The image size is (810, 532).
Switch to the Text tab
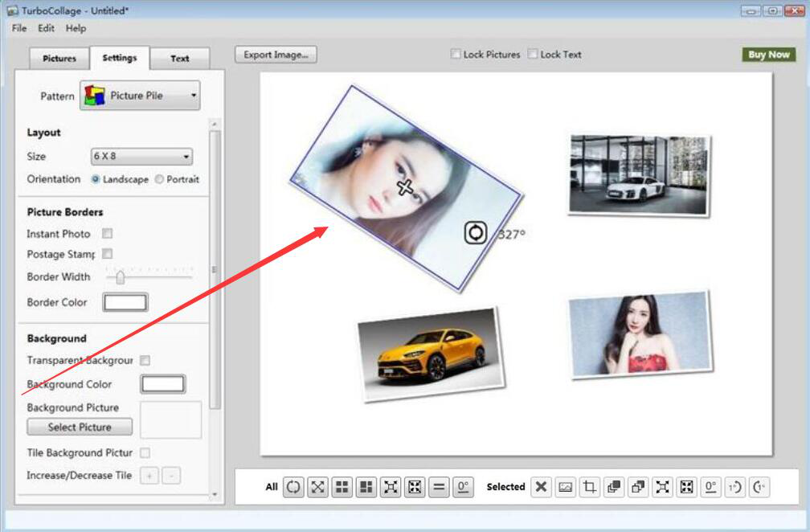(x=180, y=59)
